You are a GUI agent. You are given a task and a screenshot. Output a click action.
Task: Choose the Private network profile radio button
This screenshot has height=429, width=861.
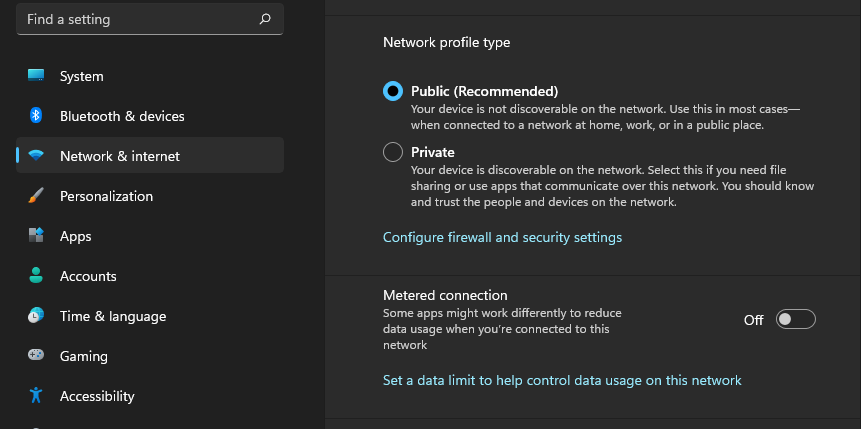(x=393, y=152)
